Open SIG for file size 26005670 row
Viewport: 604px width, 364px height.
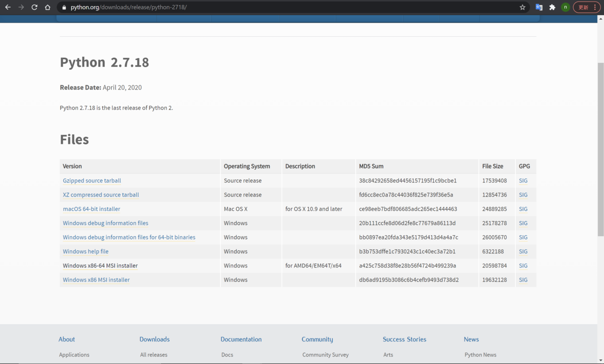coord(523,237)
